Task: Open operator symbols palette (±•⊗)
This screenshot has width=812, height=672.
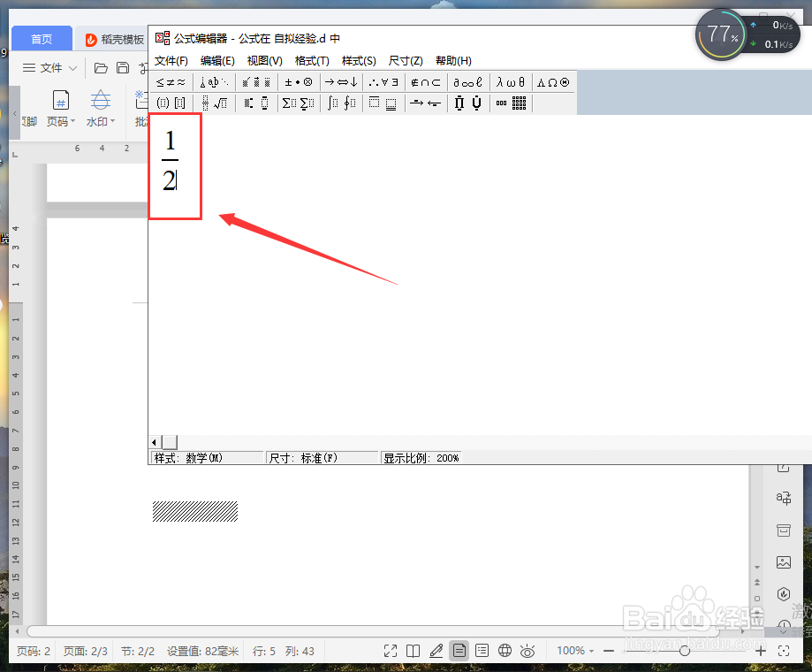Action: [x=299, y=82]
